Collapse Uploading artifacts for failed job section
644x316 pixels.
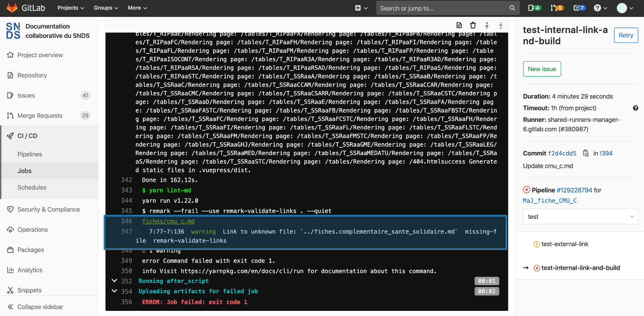[x=114, y=291]
